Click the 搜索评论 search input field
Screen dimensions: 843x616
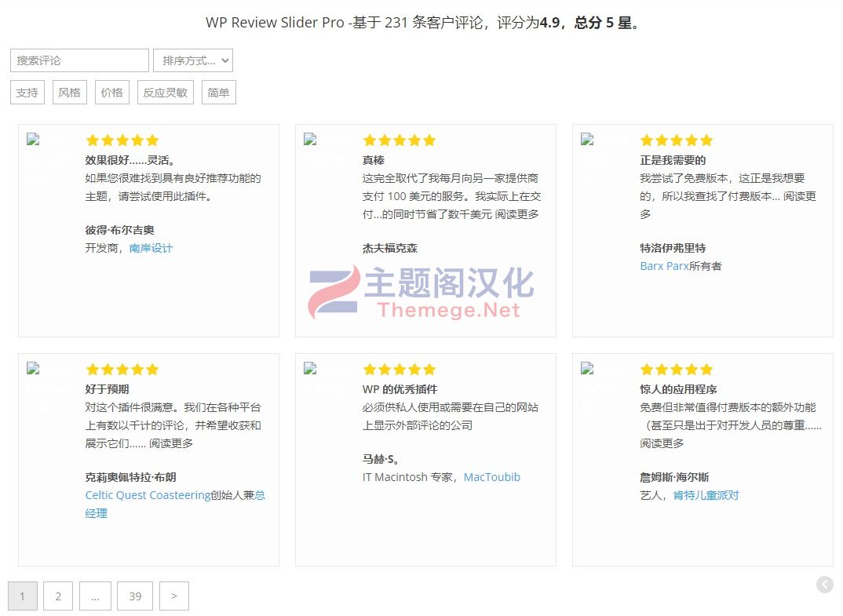tap(79, 60)
